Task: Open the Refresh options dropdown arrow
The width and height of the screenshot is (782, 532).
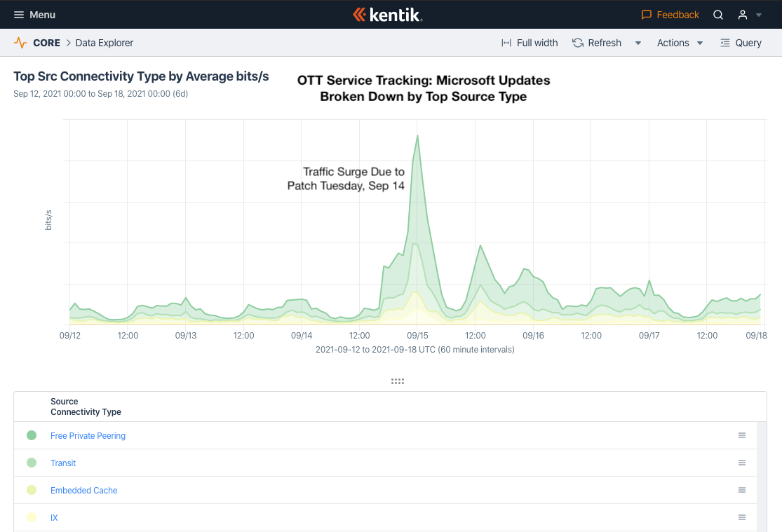Action: pyautogui.click(x=638, y=43)
